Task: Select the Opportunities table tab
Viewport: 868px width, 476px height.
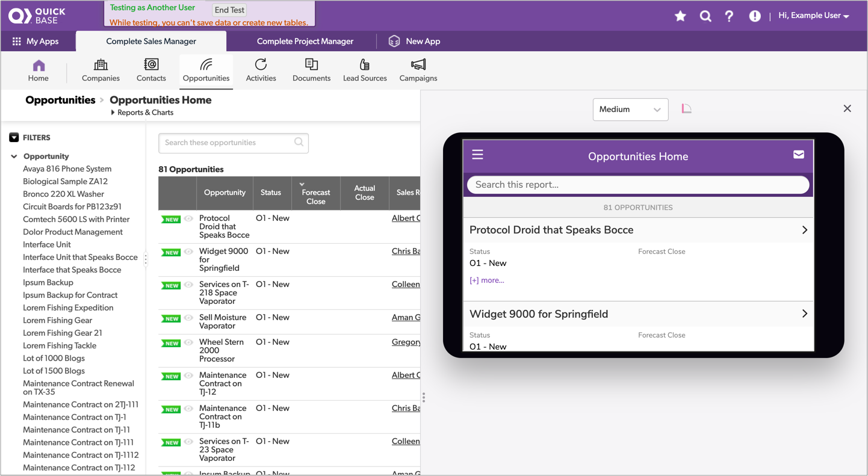Action: tap(206, 71)
